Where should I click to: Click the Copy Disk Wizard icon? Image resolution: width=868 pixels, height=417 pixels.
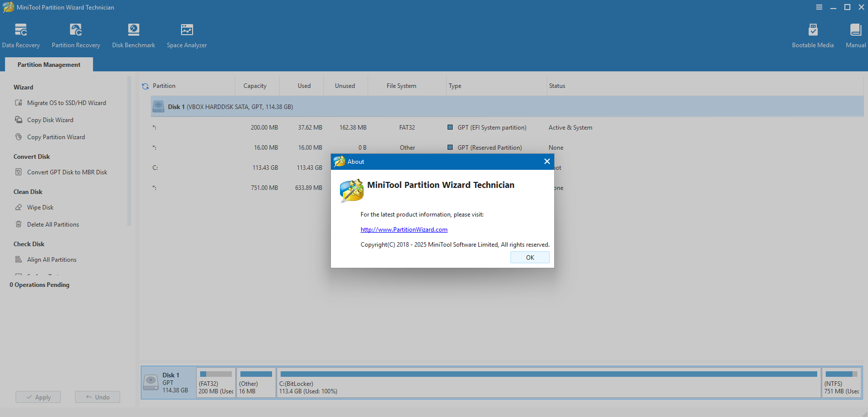coord(19,120)
